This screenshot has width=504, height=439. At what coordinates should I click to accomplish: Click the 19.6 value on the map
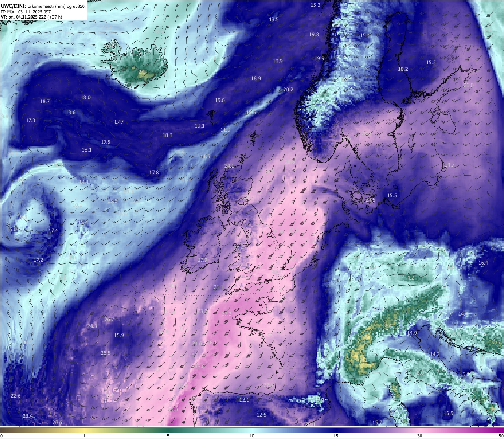point(220,100)
